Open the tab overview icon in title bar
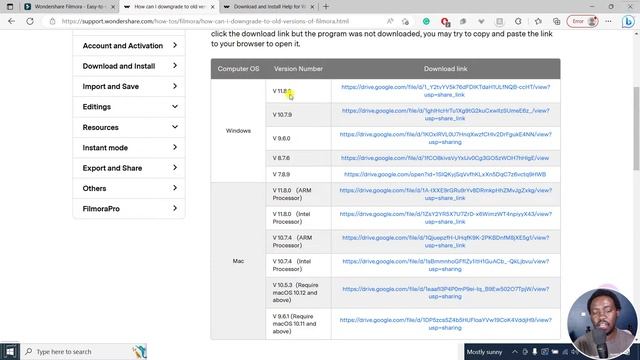 [x=10, y=7]
